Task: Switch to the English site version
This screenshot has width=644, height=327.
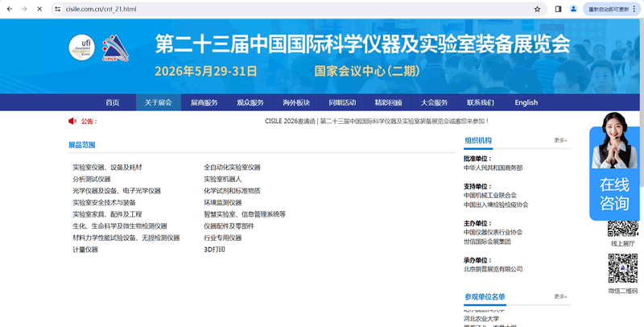Action: click(x=526, y=102)
